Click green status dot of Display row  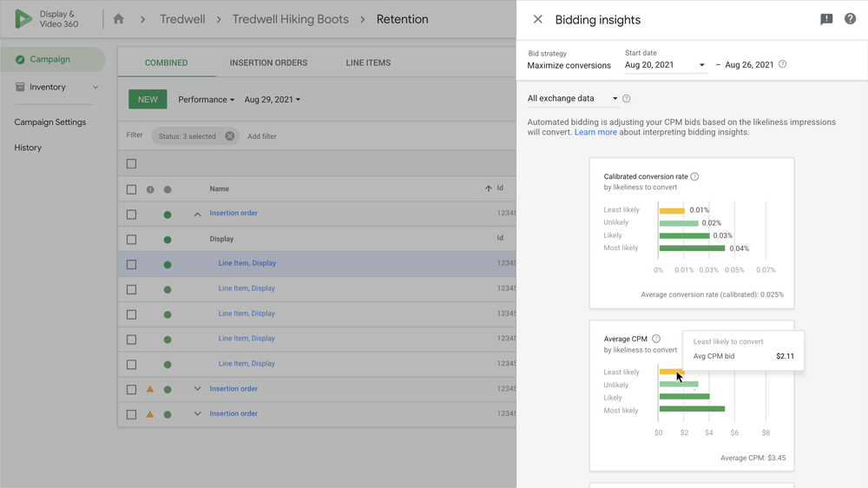(168, 240)
